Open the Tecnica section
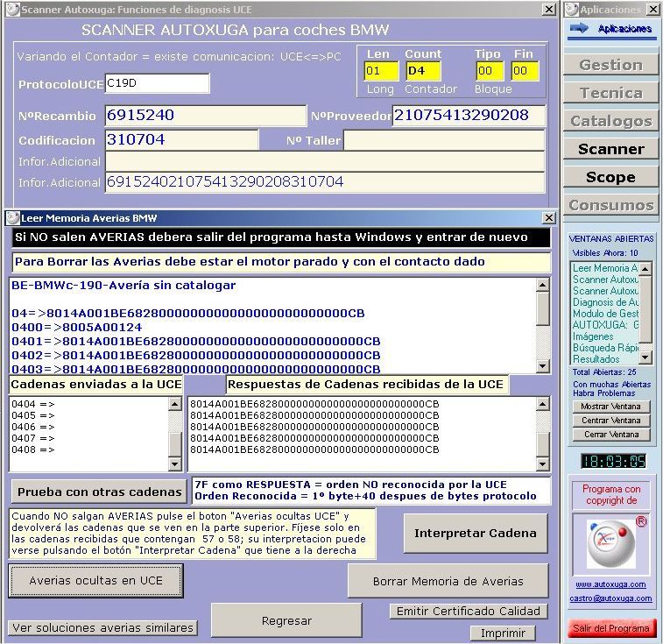Viewport: 663px width, 644px height. [x=610, y=93]
